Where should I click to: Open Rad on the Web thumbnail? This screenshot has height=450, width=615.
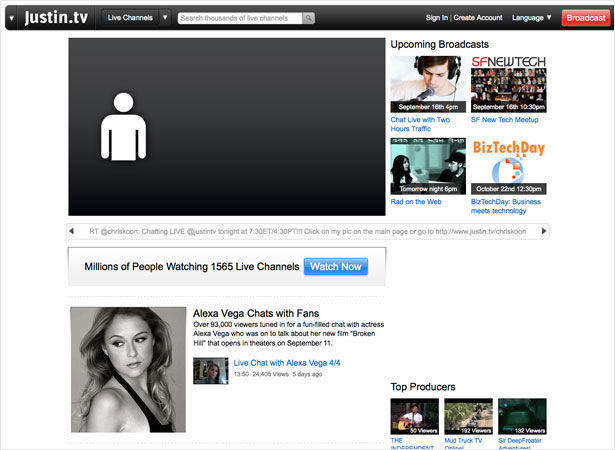(x=428, y=166)
